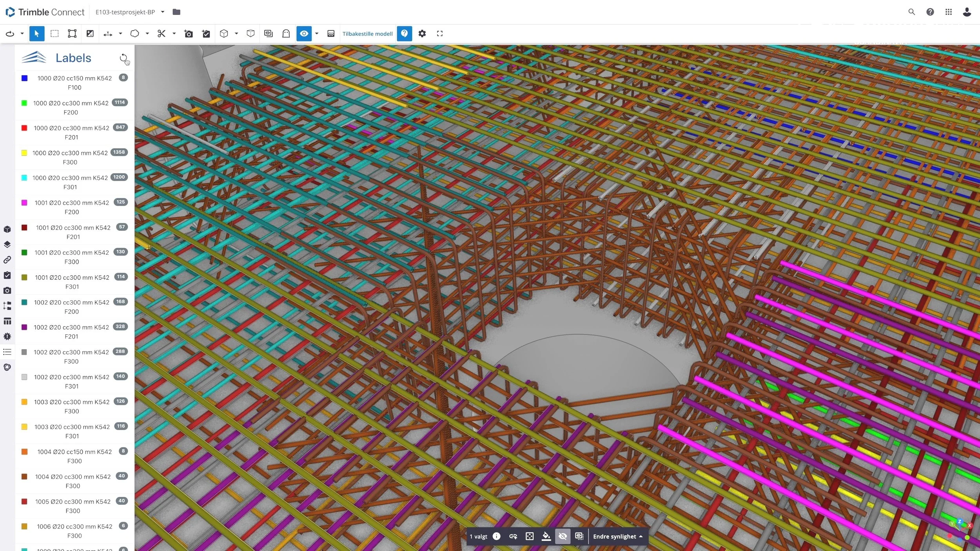Viewport: 980px width, 551px height.
Task: Click green swatch of 1000 F200 label
Action: pos(24,103)
